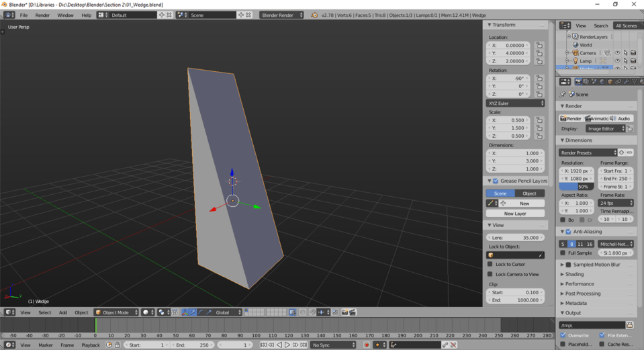
Task: Toggle Camera visibility eye in outliner
Action: click(x=617, y=53)
